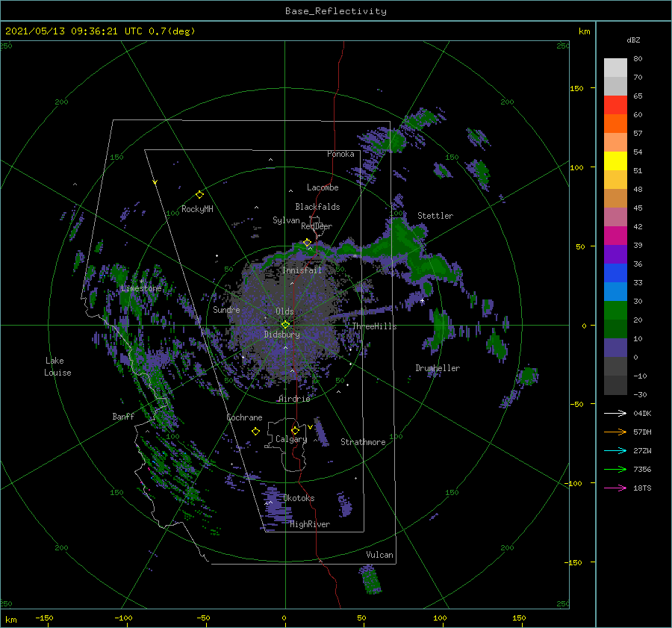Screen dimensions: 672x628
Task: Click the Sylvan label
Action: [x=286, y=220]
